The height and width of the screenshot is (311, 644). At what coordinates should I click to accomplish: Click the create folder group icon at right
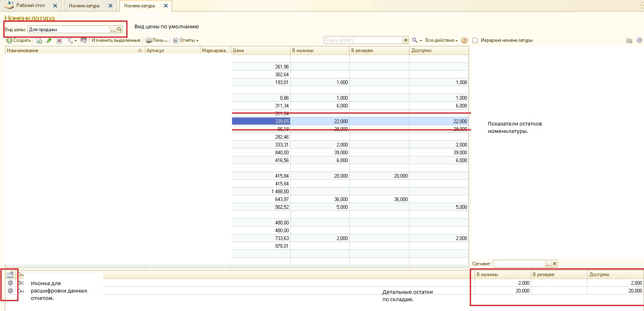pos(629,40)
